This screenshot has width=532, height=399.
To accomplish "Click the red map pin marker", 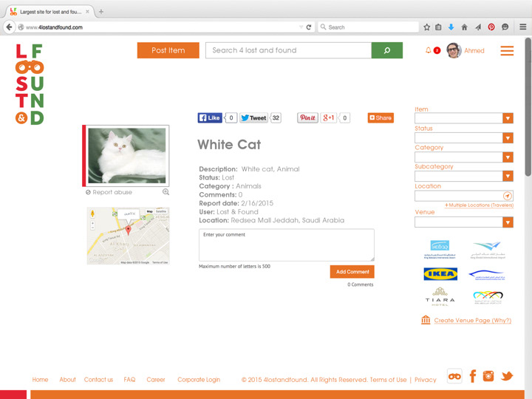I will point(129,230).
